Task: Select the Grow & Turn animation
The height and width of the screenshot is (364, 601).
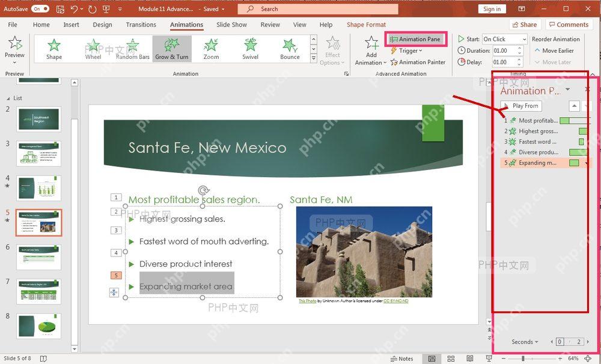Action: [x=172, y=49]
